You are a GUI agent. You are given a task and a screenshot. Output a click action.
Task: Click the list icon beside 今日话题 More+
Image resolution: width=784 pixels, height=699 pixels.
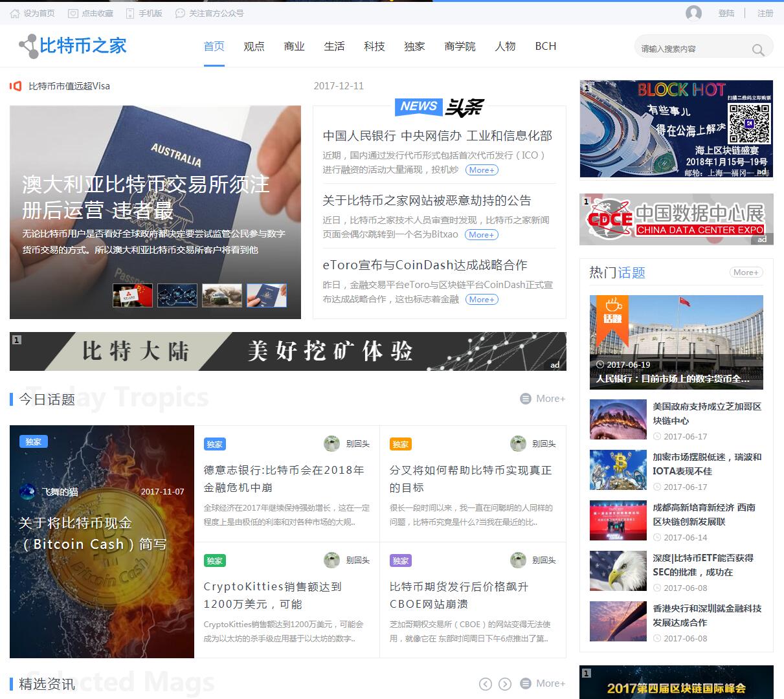click(x=526, y=399)
